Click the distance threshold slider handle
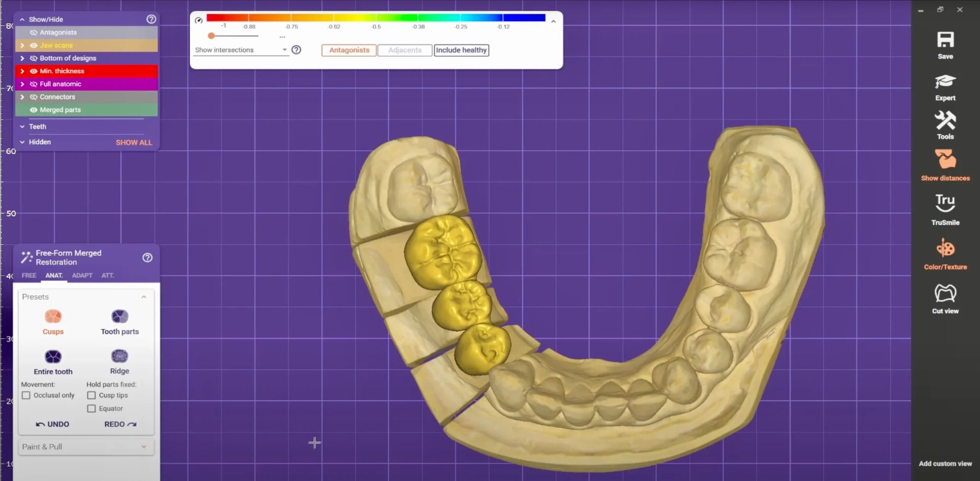980x481 pixels. [211, 36]
